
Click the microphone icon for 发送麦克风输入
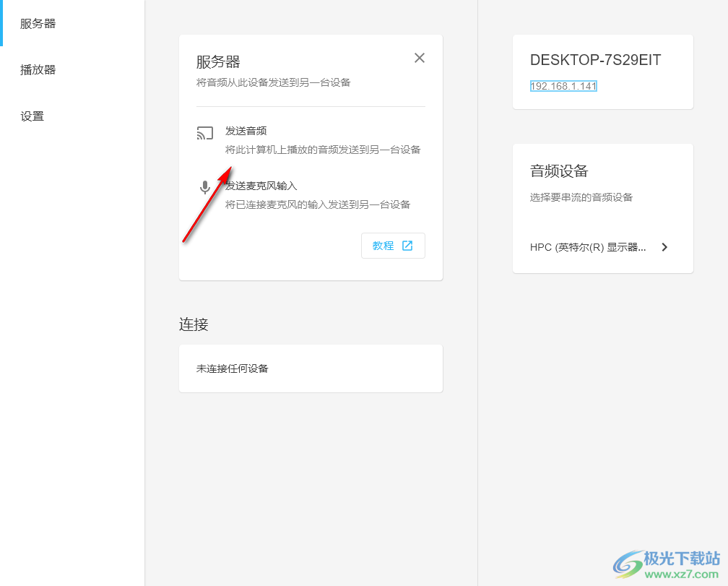tap(205, 188)
